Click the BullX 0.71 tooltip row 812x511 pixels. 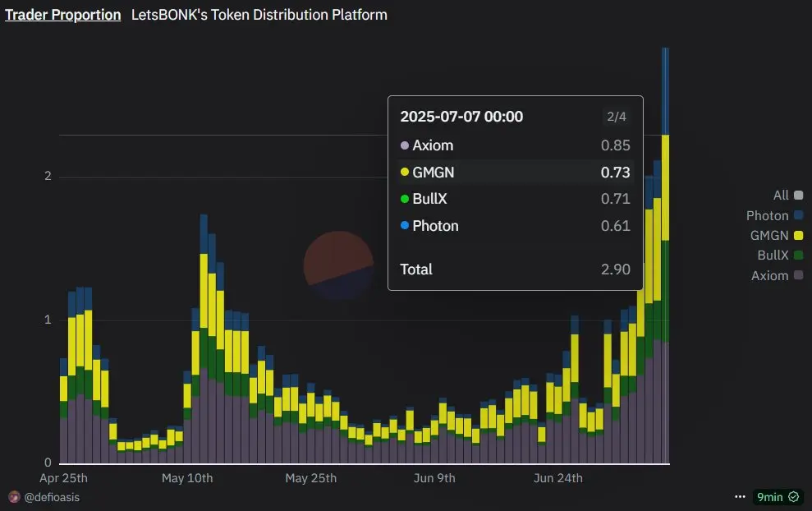pyautogui.click(x=516, y=199)
